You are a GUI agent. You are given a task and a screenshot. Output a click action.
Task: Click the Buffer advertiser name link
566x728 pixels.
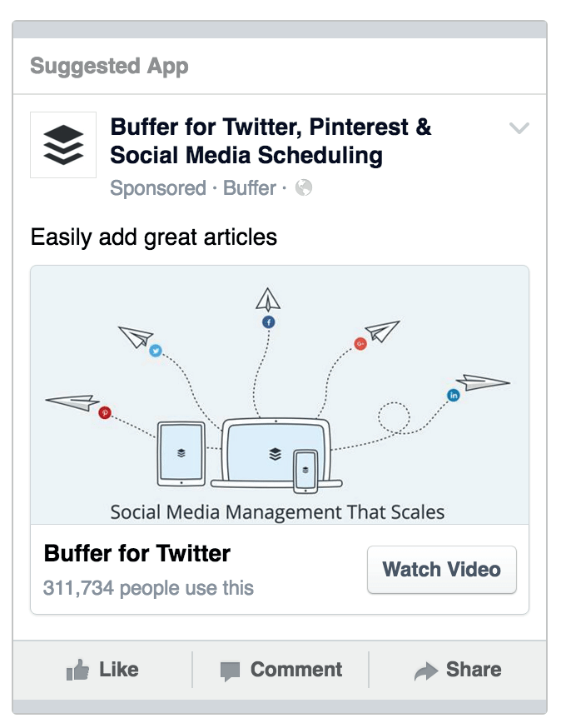[x=249, y=188]
